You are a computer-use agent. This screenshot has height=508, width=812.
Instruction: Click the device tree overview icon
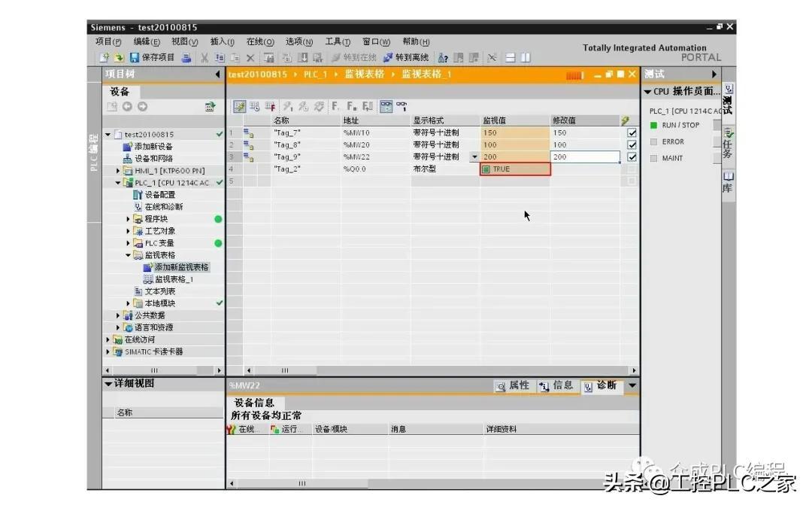point(210,107)
